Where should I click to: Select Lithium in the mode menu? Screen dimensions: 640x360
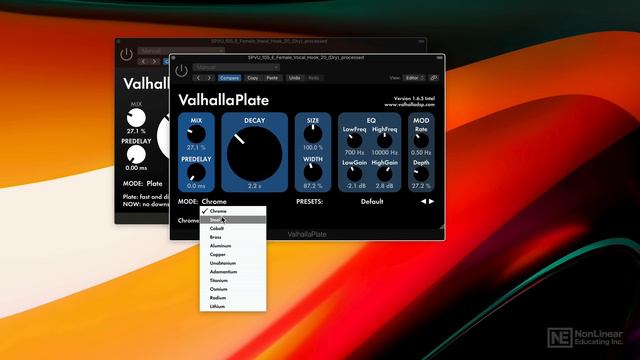[x=233, y=307]
